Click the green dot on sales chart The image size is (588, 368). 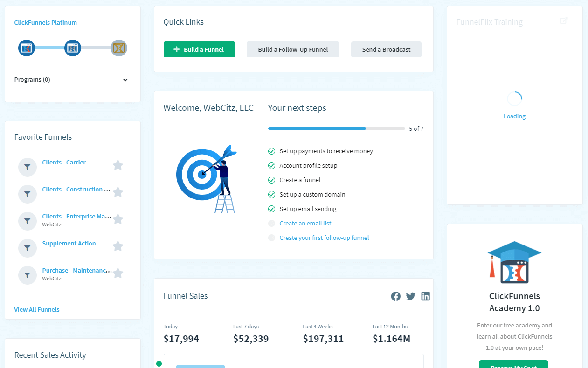(159, 364)
